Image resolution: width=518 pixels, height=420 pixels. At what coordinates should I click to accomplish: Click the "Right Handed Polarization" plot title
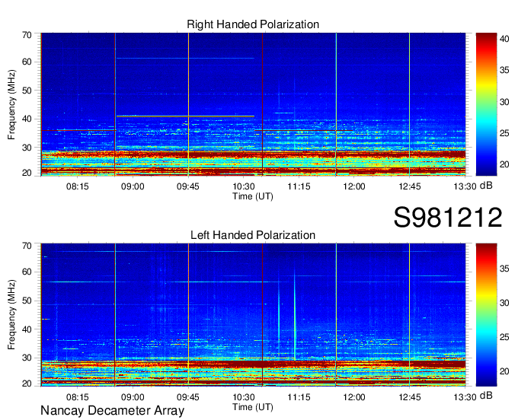pos(253,24)
